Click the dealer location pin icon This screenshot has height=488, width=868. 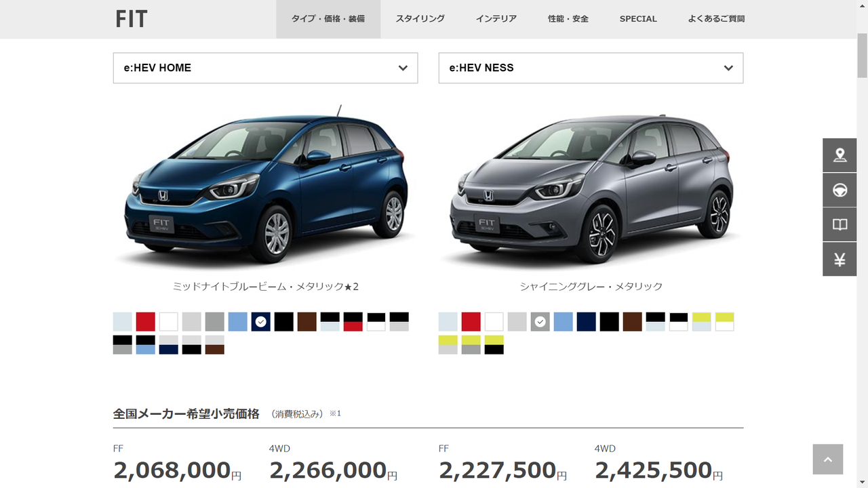[840, 155]
